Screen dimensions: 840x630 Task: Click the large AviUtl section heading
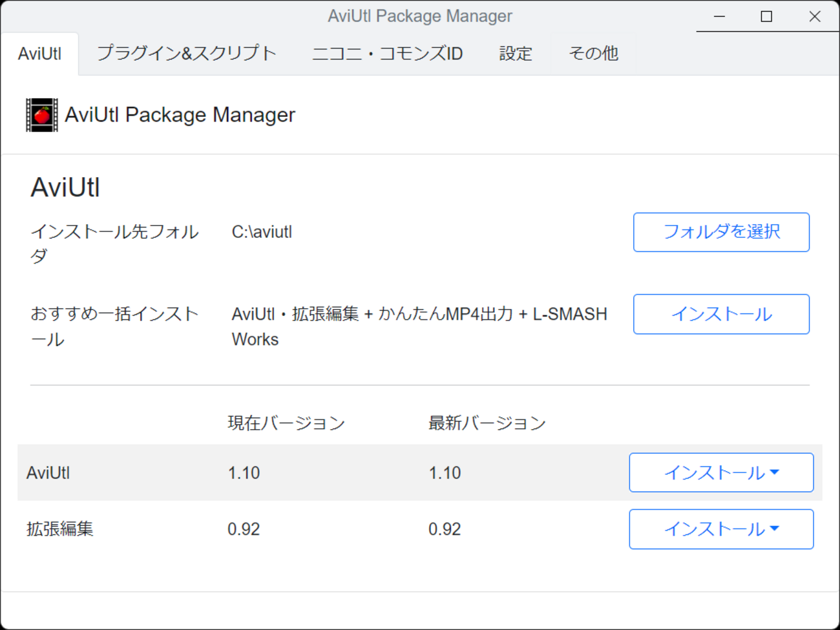(65, 187)
